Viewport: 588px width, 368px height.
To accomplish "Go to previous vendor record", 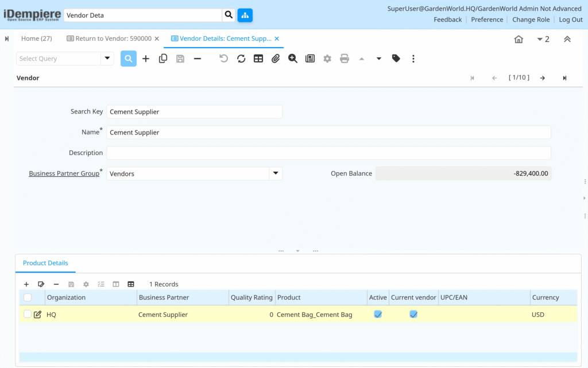I will (494, 78).
